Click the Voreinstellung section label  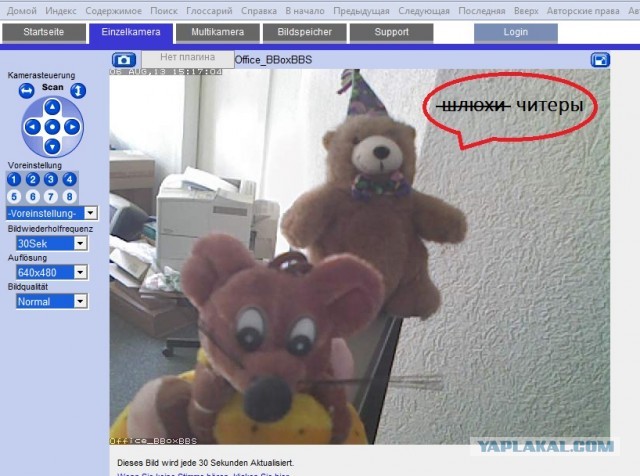click(35, 165)
